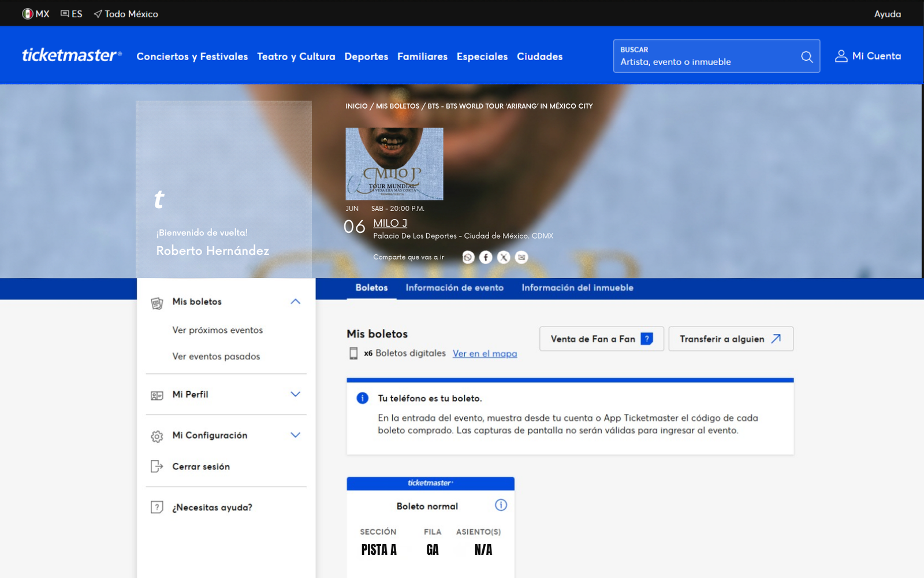Click INICIO in the breadcrumb

click(x=356, y=106)
